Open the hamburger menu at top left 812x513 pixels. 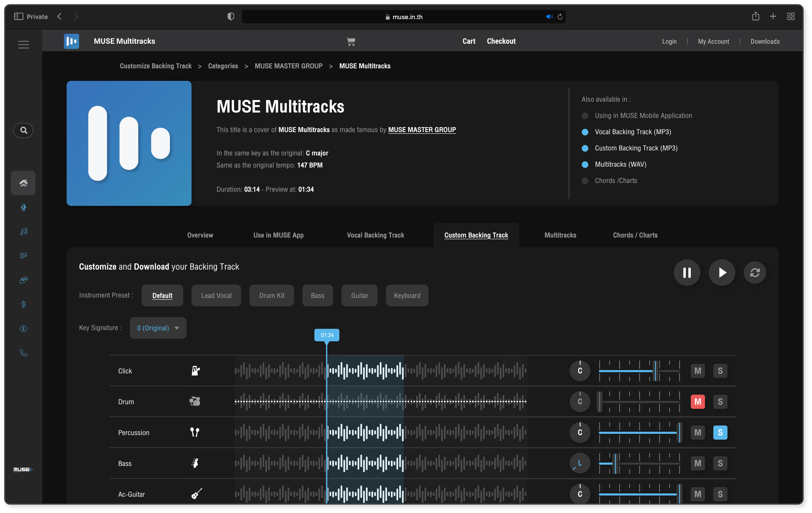pos(24,45)
